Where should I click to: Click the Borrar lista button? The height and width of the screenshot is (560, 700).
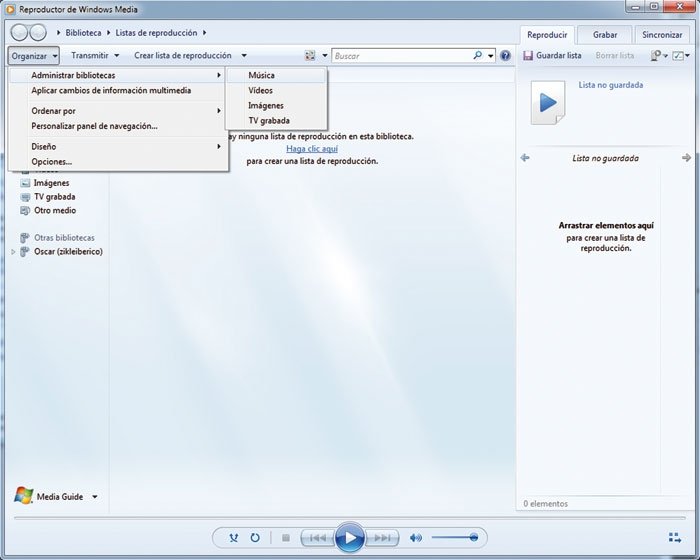(x=614, y=55)
